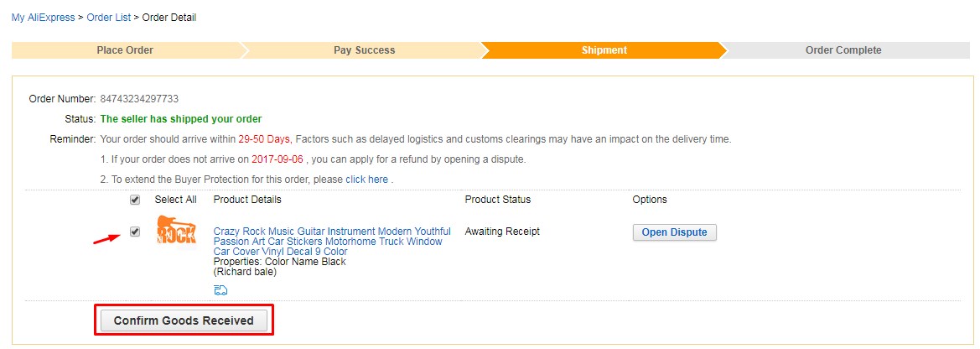Click the highlighted Shipment progress step

click(x=604, y=50)
